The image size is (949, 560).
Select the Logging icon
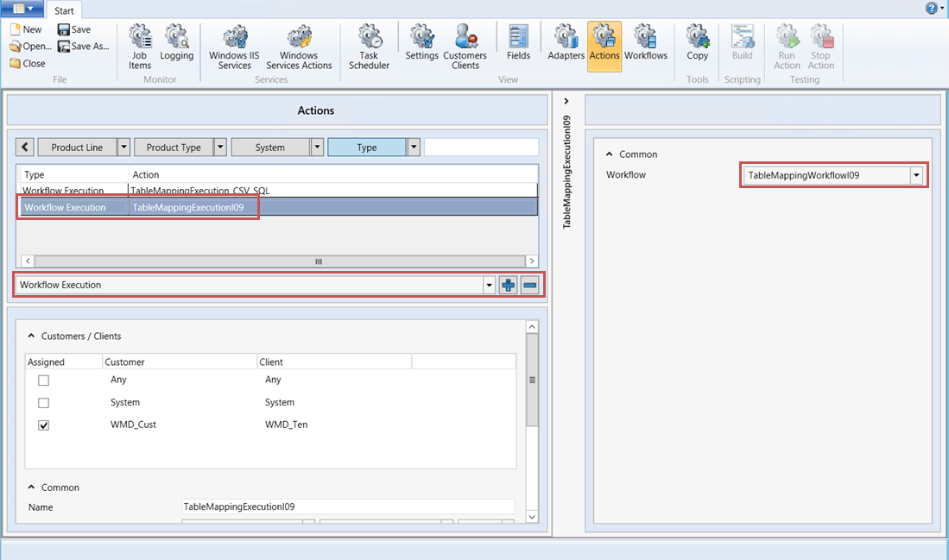point(177,45)
